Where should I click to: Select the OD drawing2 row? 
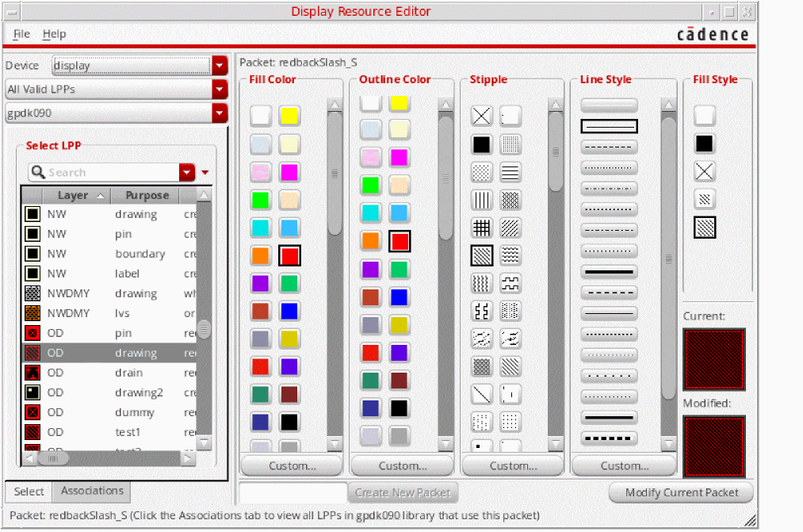[x=109, y=392]
